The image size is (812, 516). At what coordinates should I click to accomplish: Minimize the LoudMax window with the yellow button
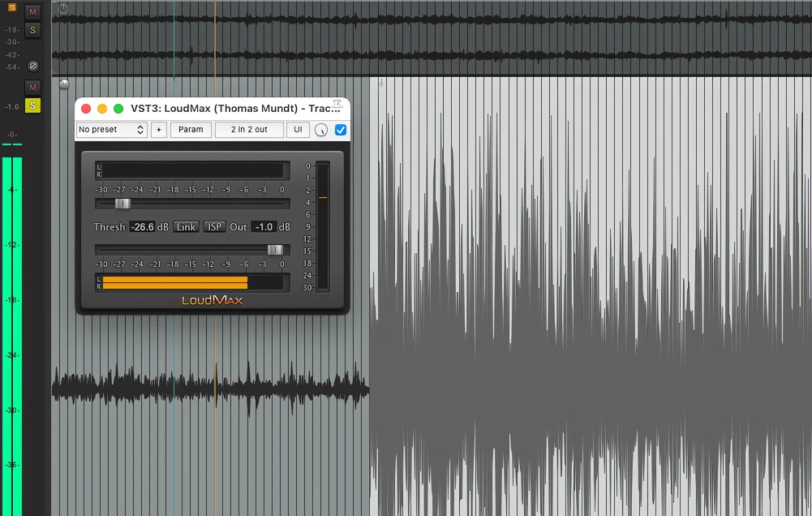click(102, 108)
